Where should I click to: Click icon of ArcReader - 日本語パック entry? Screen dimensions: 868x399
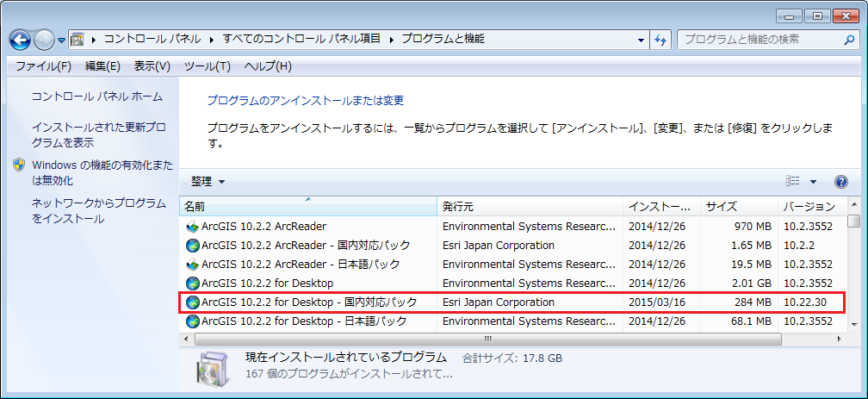click(192, 265)
